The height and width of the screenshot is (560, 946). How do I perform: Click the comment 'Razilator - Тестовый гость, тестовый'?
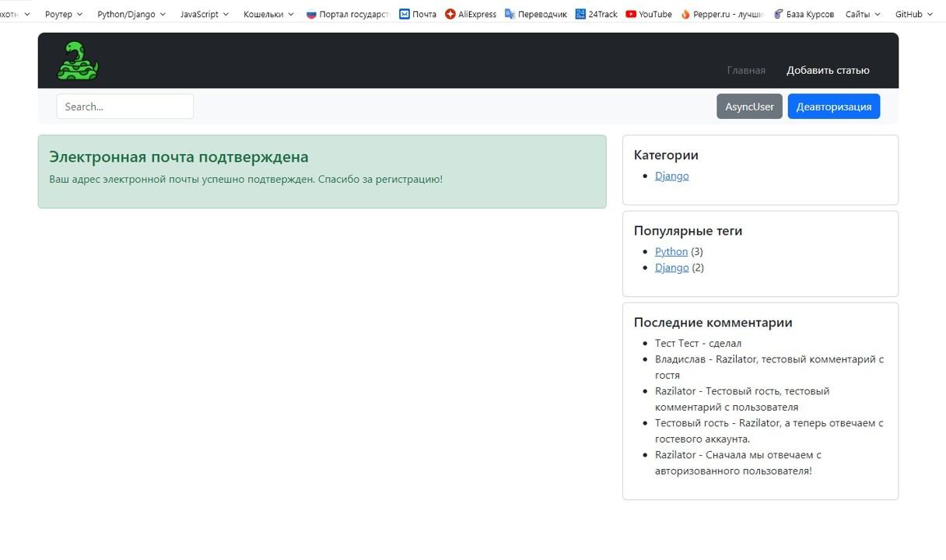click(742, 399)
